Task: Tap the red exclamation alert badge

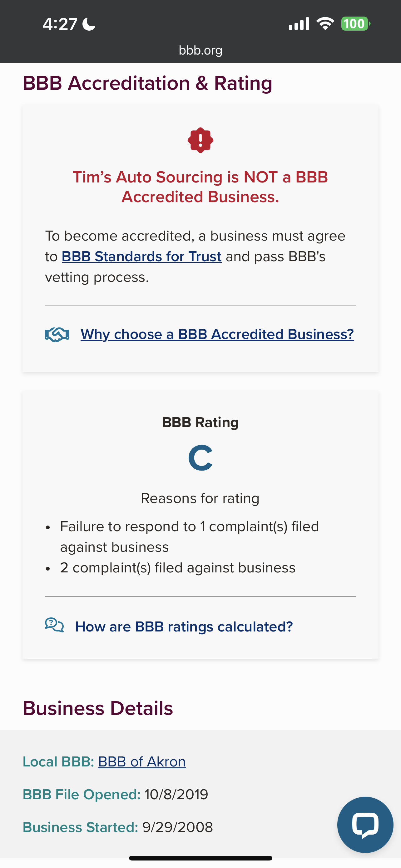Action: [200, 140]
